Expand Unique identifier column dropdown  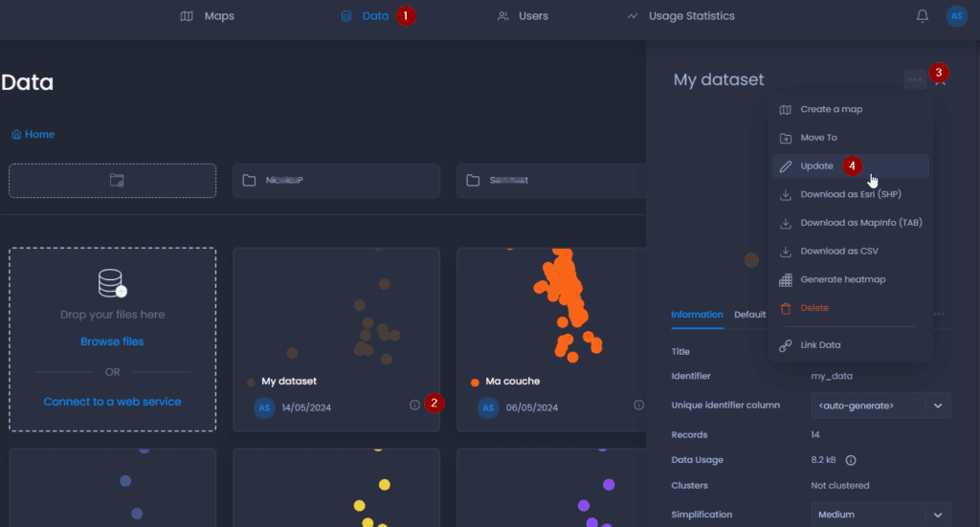pyautogui.click(x=880, y=406)
